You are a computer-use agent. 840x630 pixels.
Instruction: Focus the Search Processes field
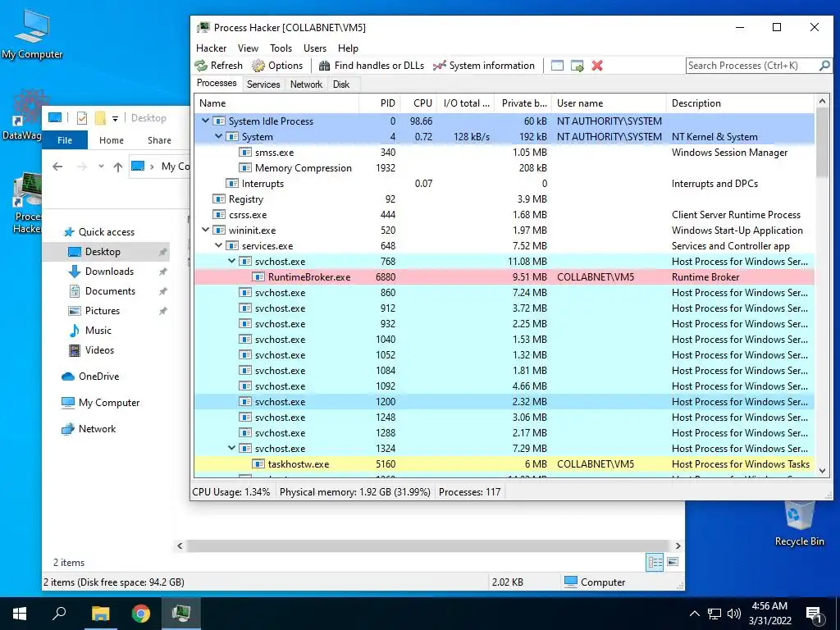pyautogui.click(x=751, y=66)
